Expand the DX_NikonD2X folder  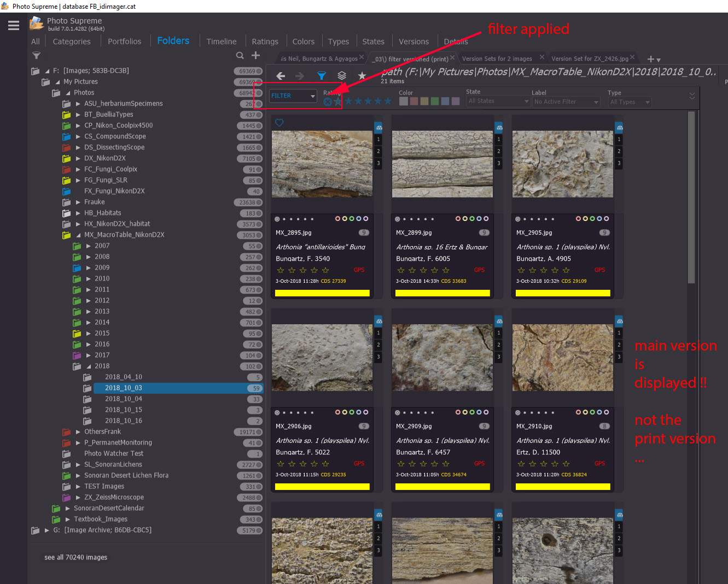tap(78, 159)
